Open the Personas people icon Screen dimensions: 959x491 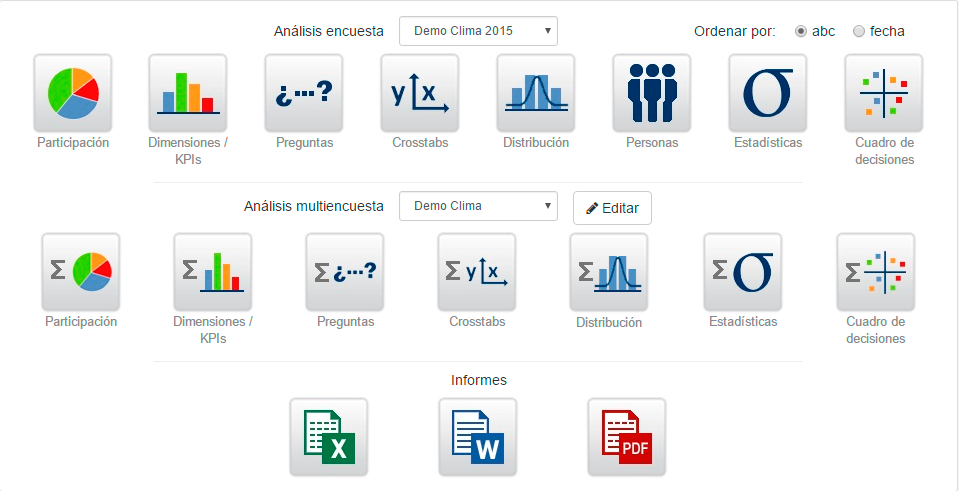tap(652, 94)
